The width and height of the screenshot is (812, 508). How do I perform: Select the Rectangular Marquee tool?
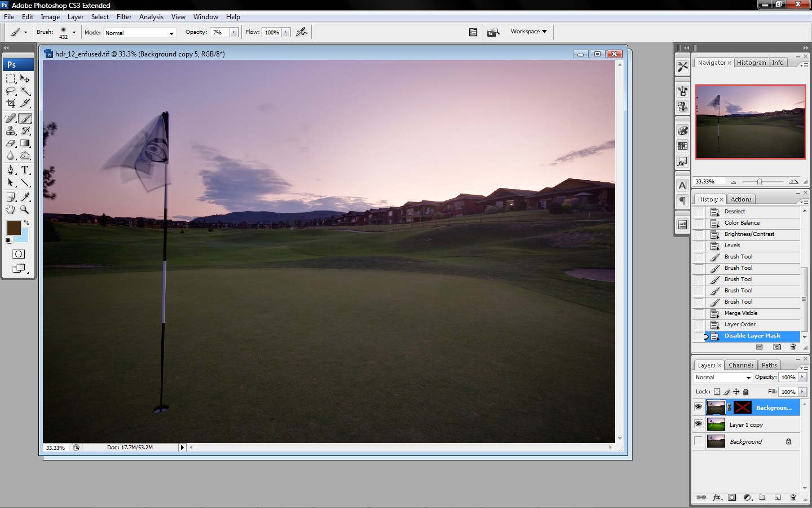coord(11,78)
